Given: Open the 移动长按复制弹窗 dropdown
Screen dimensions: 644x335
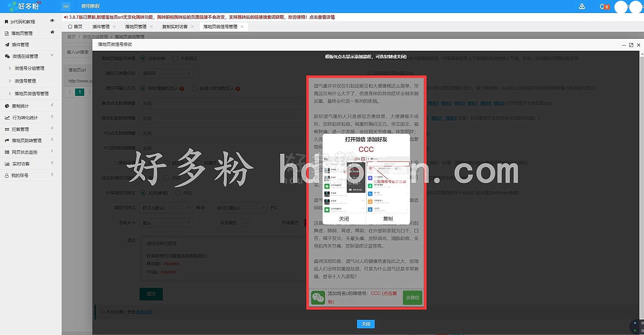Looking at the screenshot, I should tap(223, 118).
